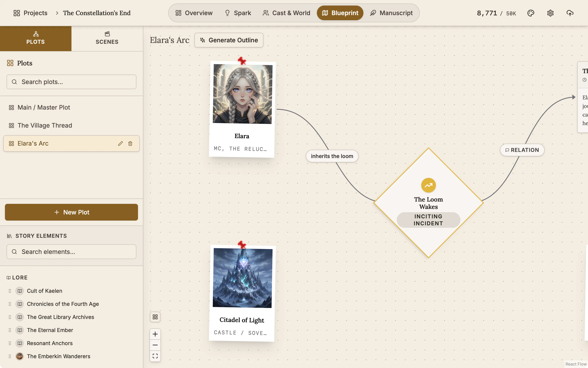Click the Resonant Anchors book icon

[20, 343]
